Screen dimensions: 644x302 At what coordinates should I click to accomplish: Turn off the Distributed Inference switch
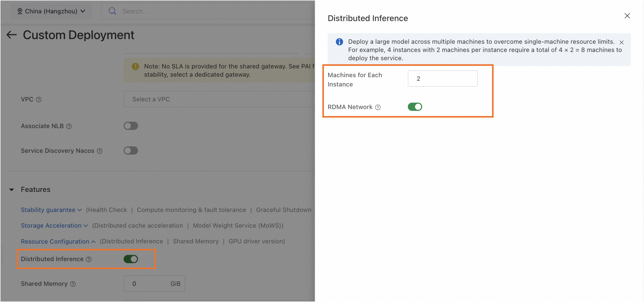tap(131, 259)
